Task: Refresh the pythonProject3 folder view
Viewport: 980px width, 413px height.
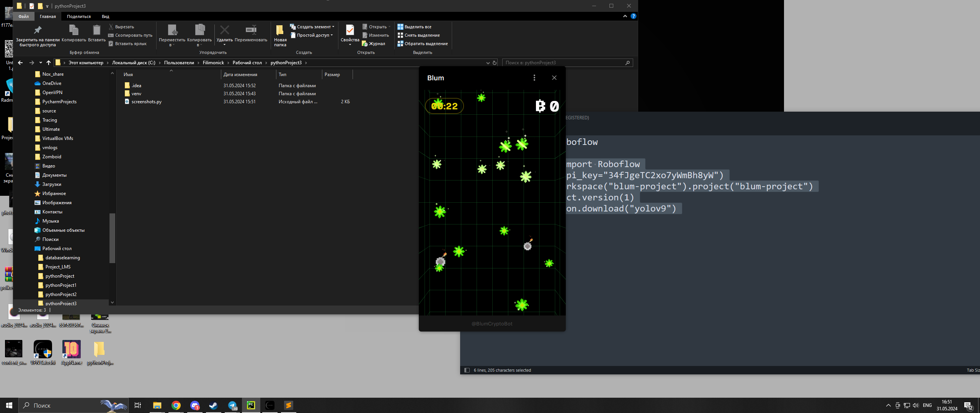Action: [x=495, y=63]
